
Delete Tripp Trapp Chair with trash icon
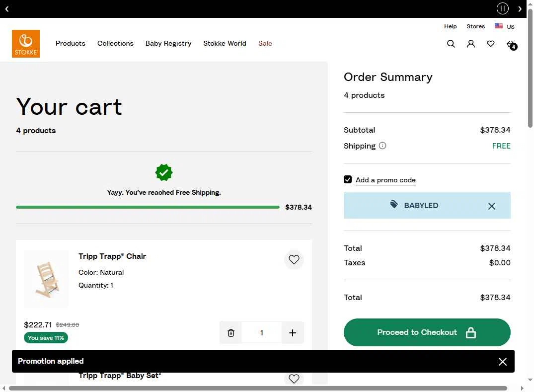(230, 333)
